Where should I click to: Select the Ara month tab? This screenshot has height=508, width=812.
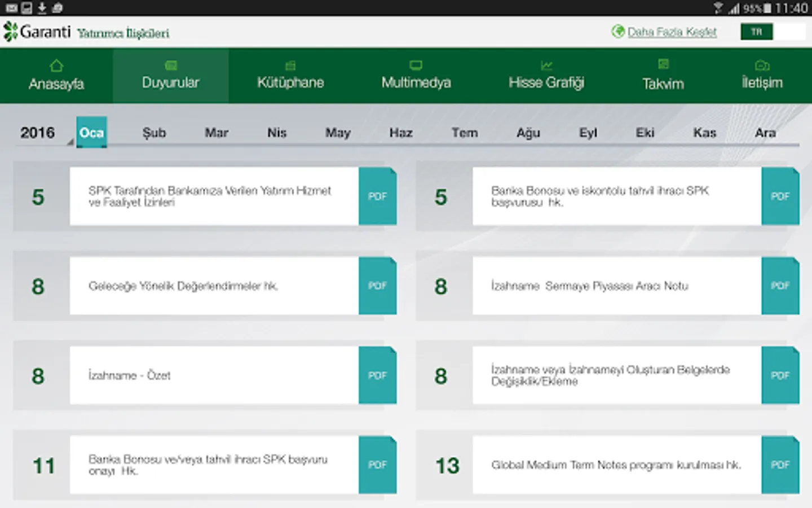click(x=765, y=133)
